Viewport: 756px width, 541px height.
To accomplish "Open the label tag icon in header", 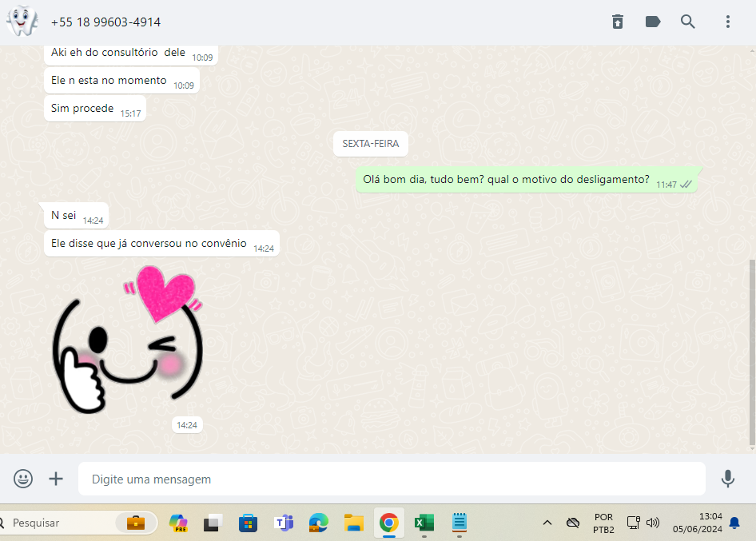I will point(653,22).
